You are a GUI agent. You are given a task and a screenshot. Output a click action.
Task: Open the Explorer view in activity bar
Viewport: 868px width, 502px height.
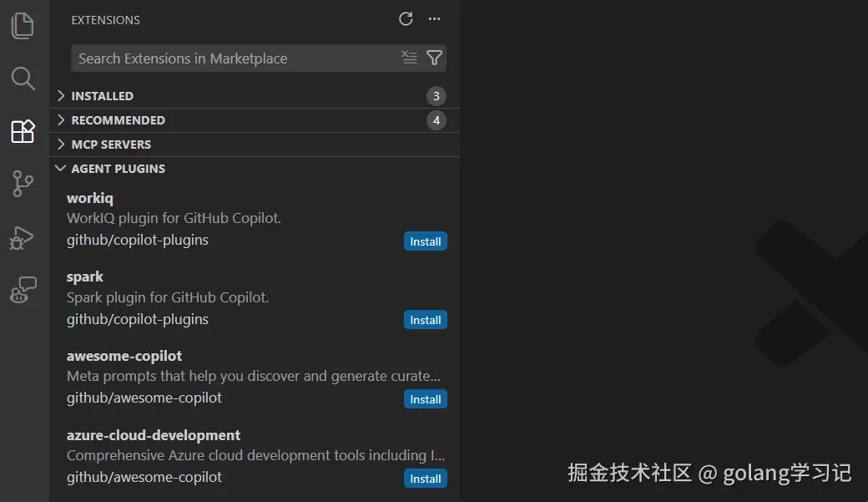pos(23,26)
